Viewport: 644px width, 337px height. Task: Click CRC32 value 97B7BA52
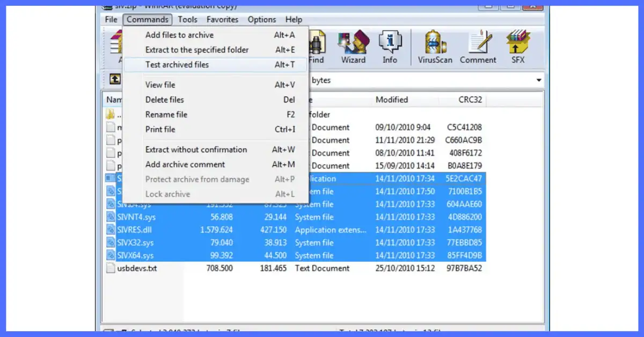tap(465, 268)
